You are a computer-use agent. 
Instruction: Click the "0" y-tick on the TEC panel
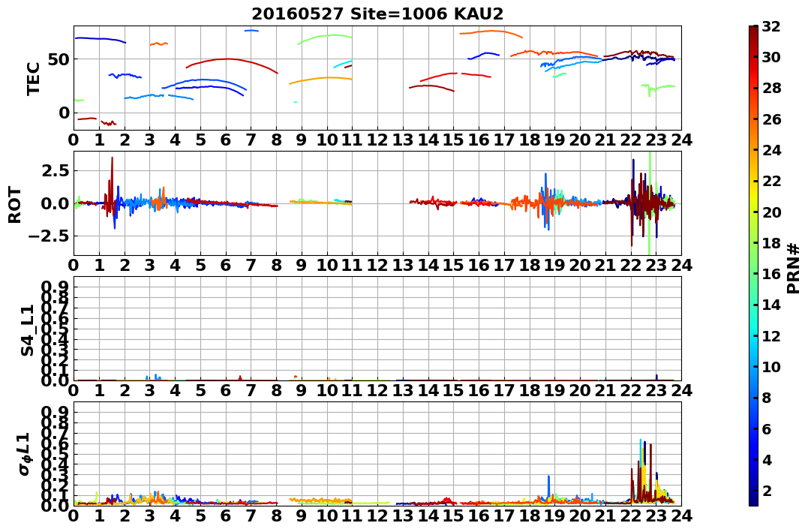pos(64,113)
